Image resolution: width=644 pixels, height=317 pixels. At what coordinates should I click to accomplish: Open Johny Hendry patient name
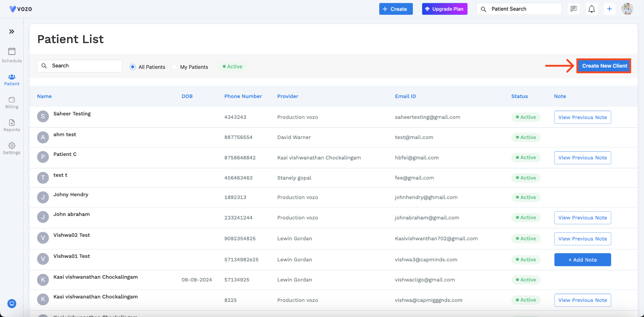pos(71,194)
